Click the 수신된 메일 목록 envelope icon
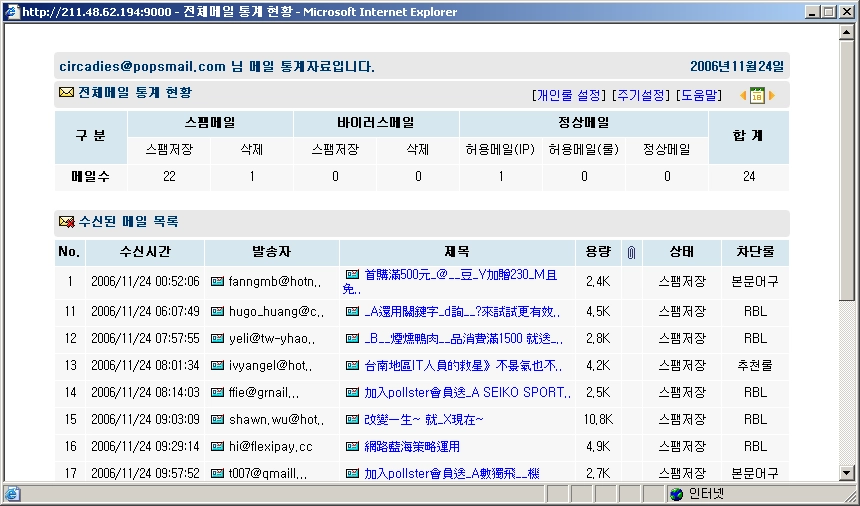This screenshot has width=860, height=506. coord(66,221)
